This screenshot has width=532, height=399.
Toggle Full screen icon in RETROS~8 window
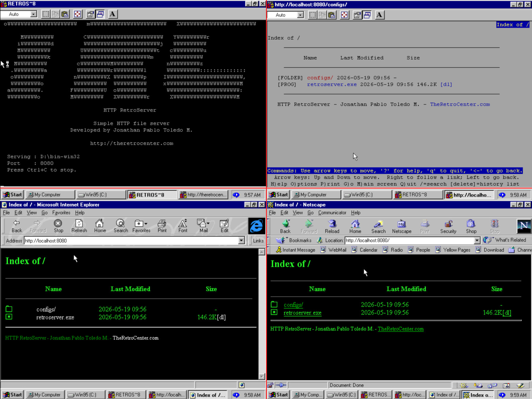pos(77,14)
